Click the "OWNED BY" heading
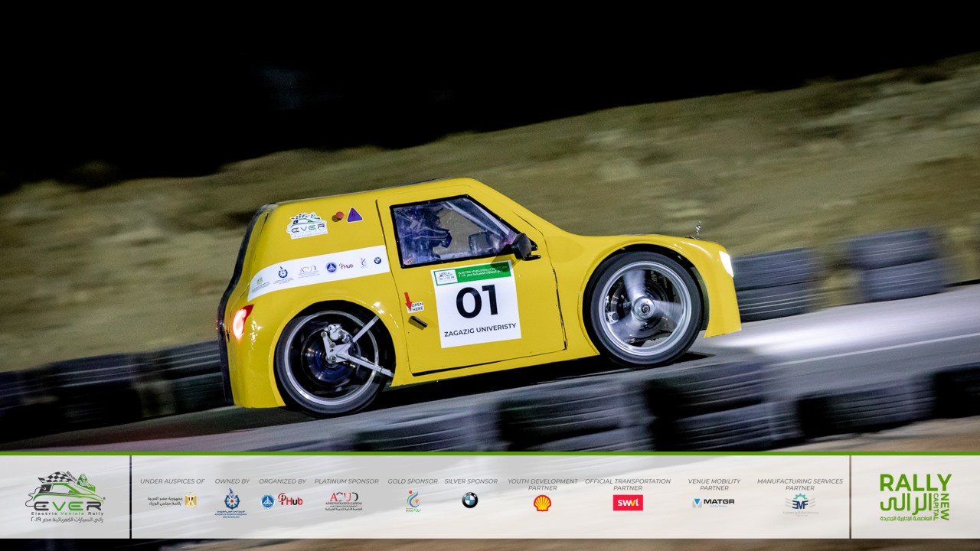 (x=232, y=481)
